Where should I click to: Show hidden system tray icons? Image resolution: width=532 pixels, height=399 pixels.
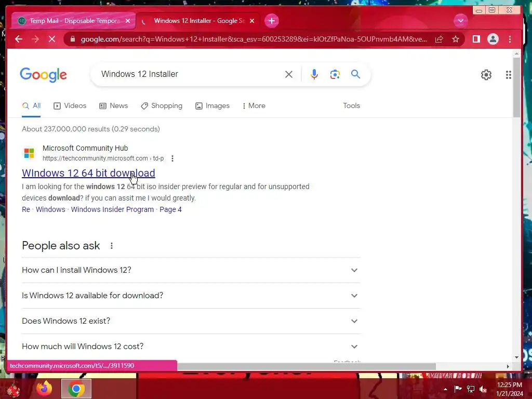[x=445, y=389]
